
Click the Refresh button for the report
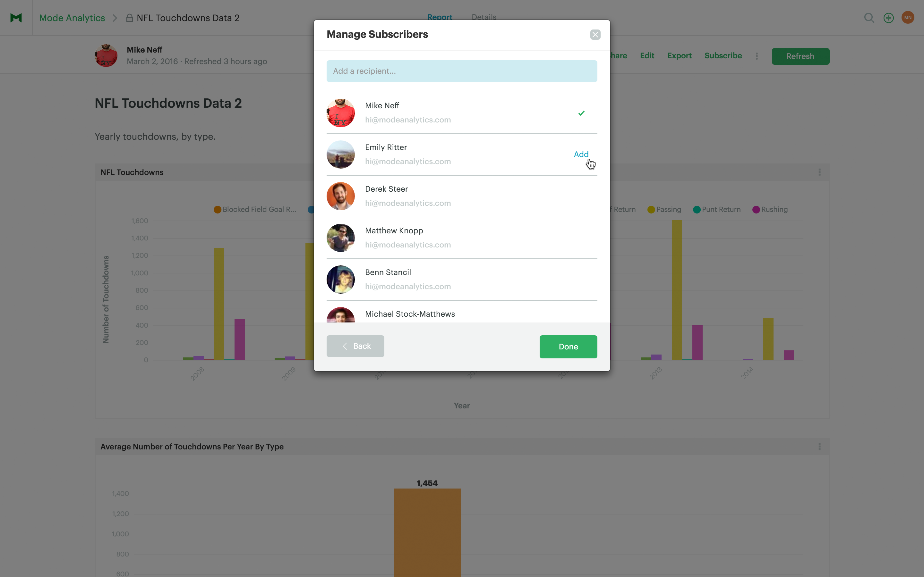(x=800, y=56)
